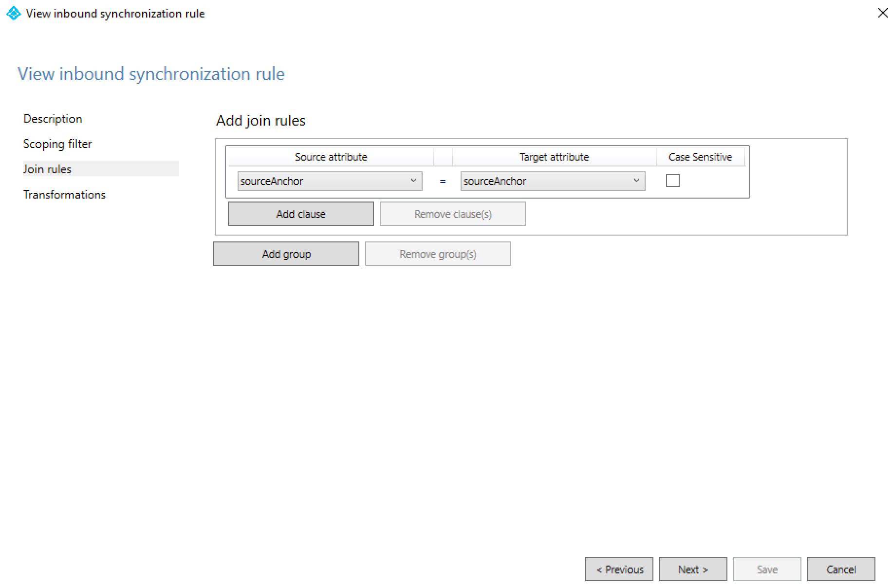Click the Azure AD Connect title bar icon
Screen dimensions: 891x588
click(x=13, y=13)
